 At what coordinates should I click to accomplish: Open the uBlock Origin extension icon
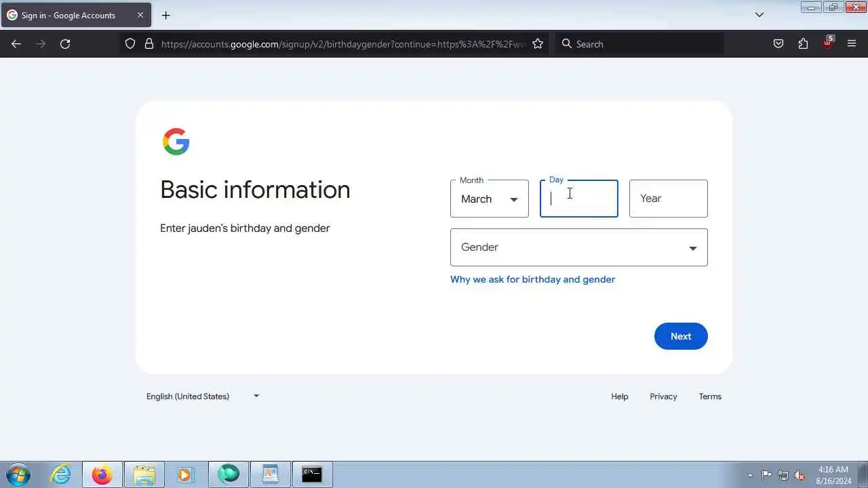(x=827, y=43)
